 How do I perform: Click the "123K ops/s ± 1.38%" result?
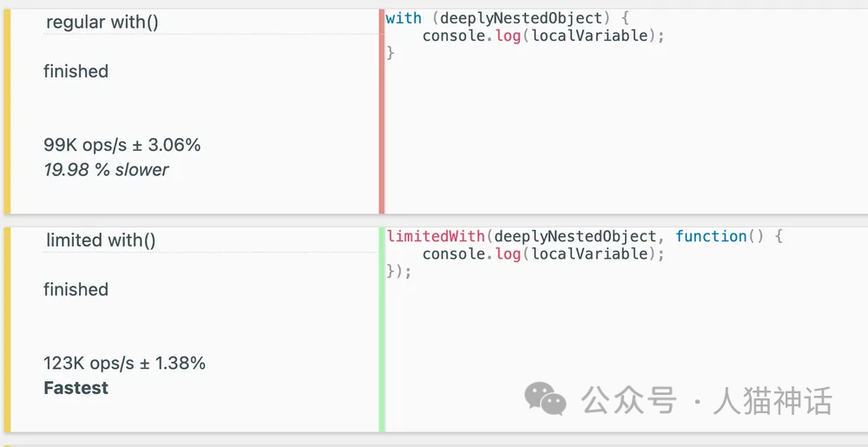124,363
